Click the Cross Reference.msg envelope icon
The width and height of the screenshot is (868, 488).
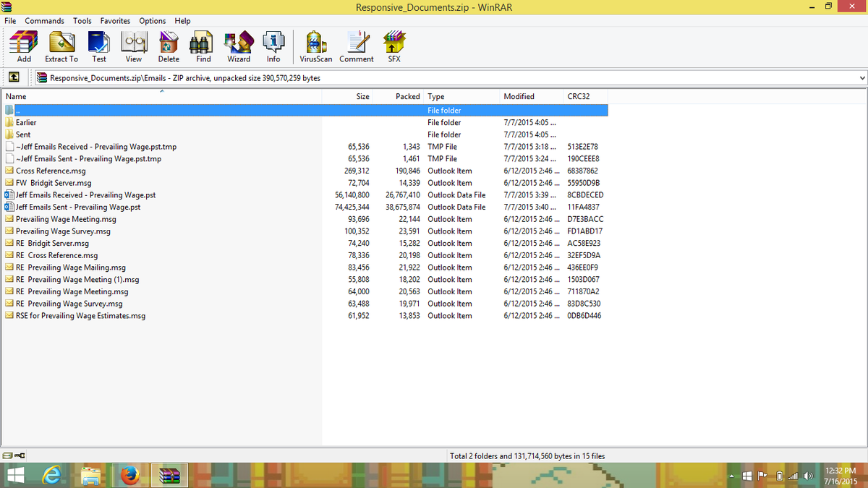click(9, 171)
